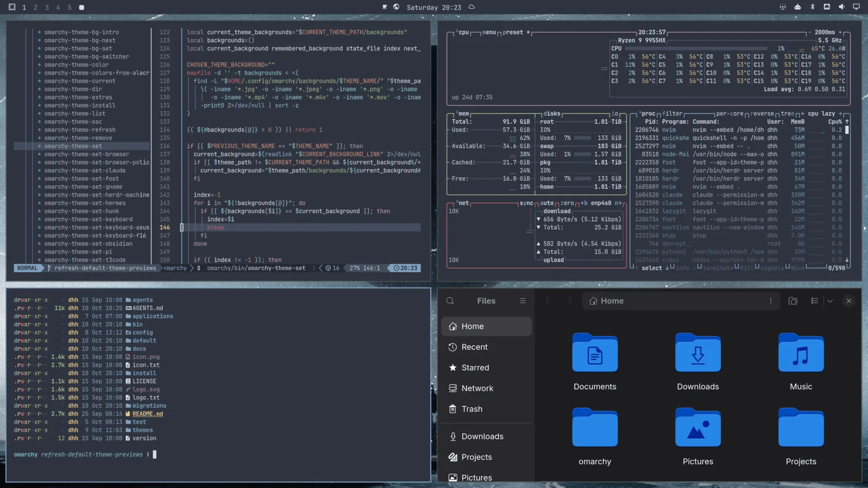This screenshot has width=868, height=488.
Task: Click the volume speaker icon in top bar
Action: tap(841, 7)
